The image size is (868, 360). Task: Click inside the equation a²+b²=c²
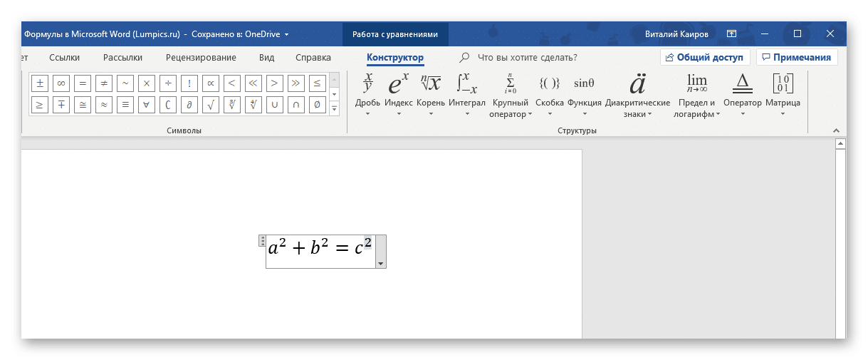(320, 248)
